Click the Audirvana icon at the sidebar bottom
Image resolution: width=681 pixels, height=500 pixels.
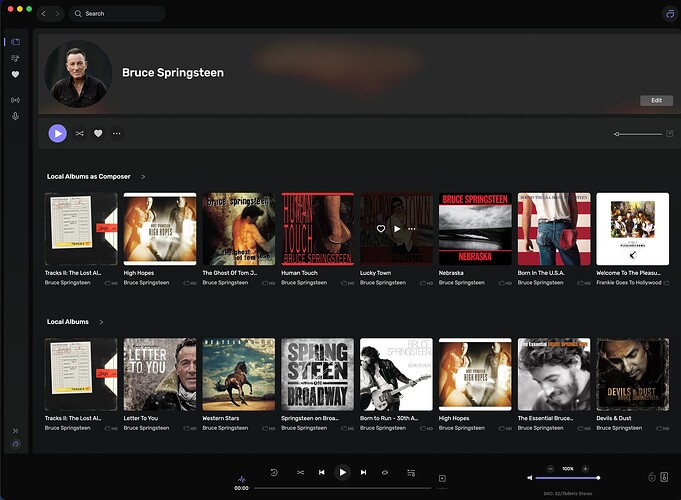[16, 444]
